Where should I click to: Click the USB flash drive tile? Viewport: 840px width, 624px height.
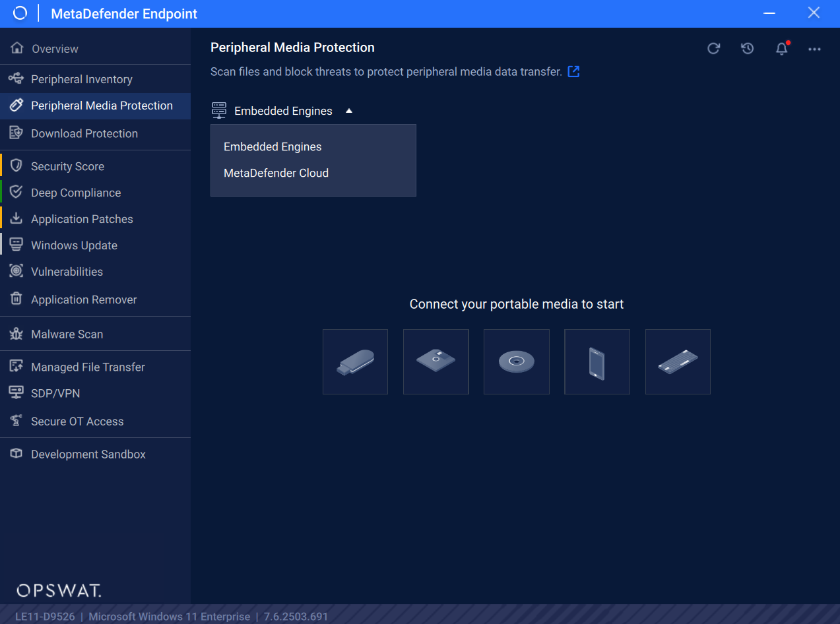tap(355, 361)
